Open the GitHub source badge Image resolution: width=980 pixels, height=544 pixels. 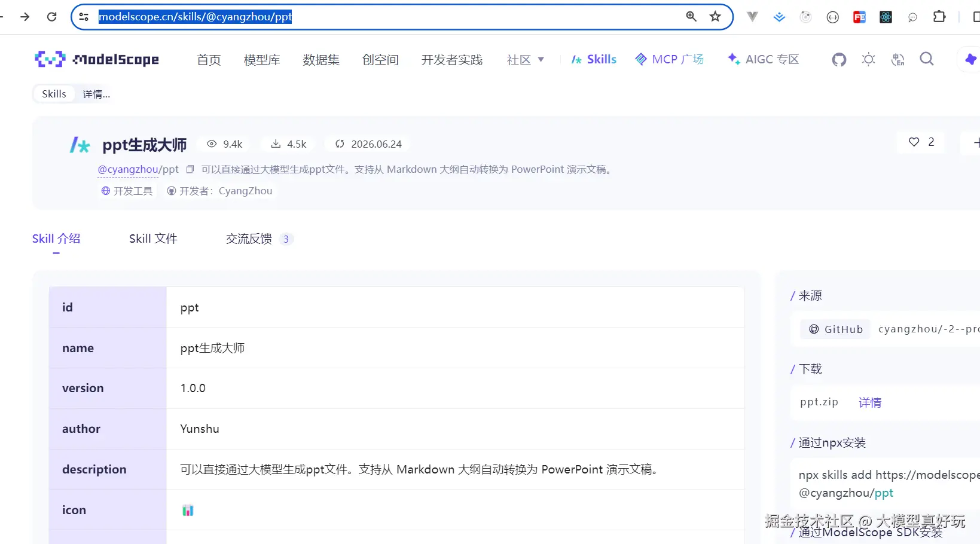836,329
